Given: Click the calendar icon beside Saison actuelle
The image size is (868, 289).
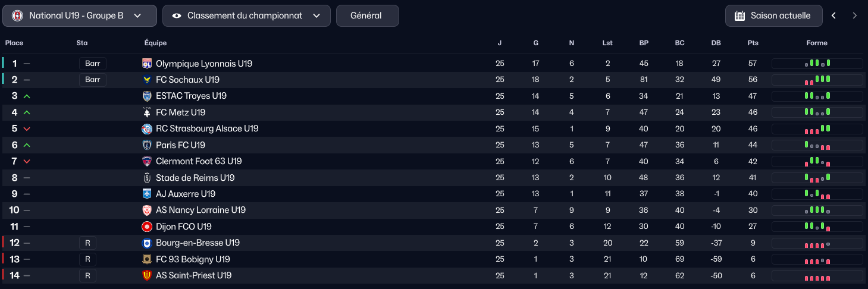Looking at the screenshot, I should click(x=739, y=16).
